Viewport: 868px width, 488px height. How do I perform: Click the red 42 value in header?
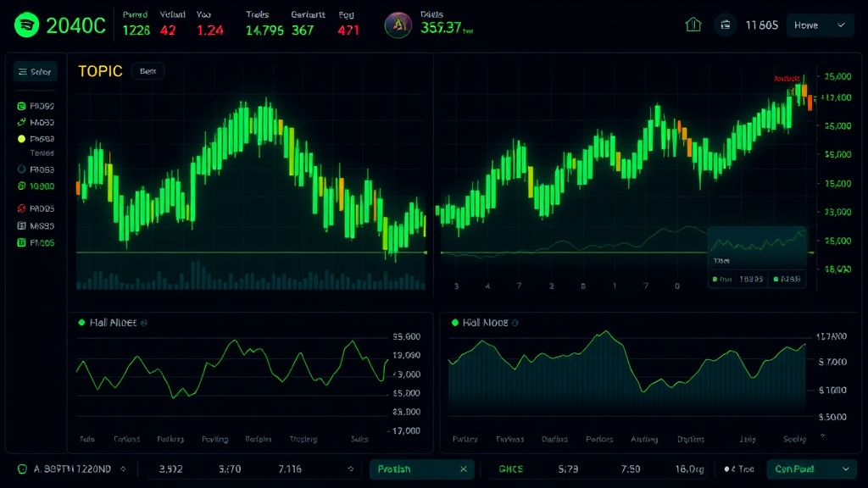click(x=168, y=30)
